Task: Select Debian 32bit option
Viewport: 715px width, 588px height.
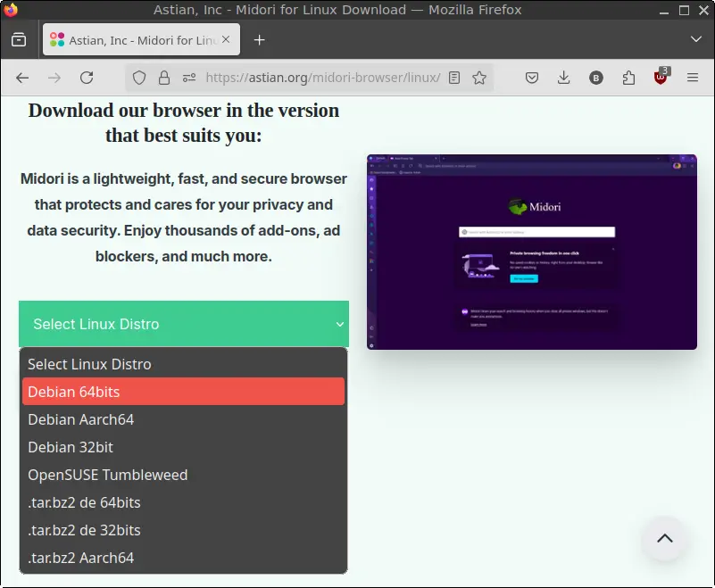Action: [x=183, y=447]
